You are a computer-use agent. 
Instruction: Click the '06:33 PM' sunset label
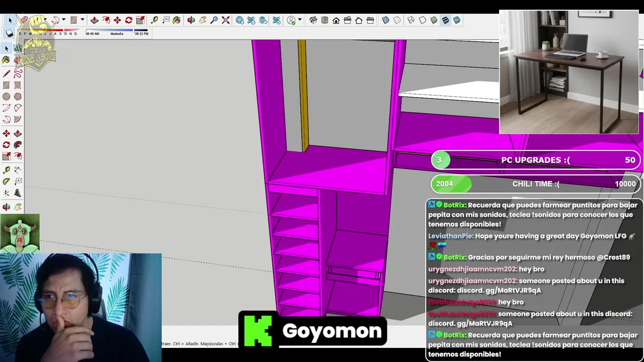pyautogui.click(x=141, y=34)
